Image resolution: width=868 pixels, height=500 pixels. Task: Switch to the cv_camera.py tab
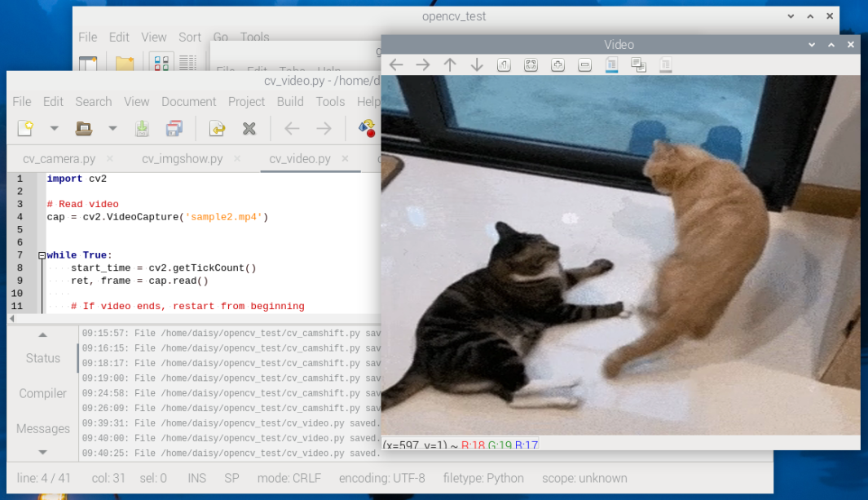59,158
